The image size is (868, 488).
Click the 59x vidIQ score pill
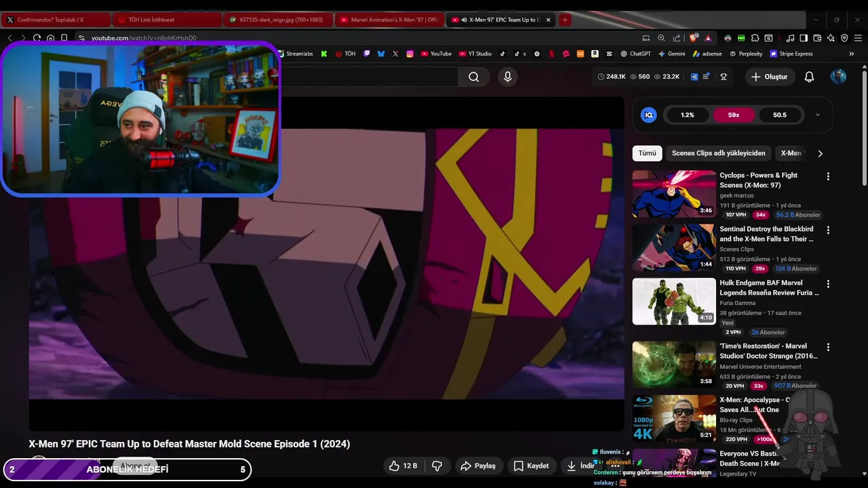coord(734,115)
